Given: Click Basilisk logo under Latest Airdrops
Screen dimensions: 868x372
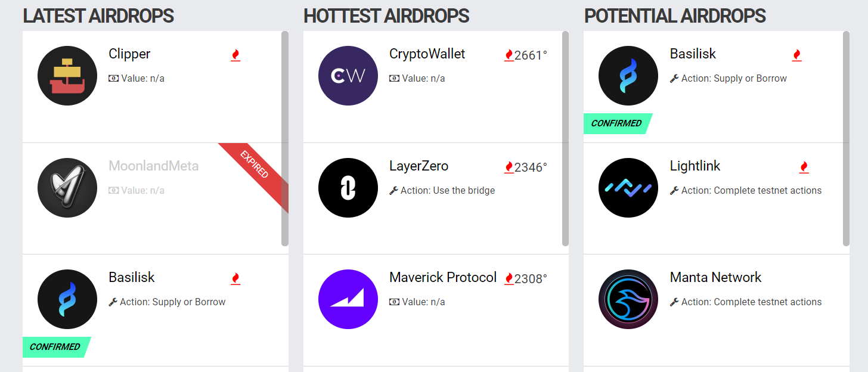Looking at the screenshot, I should point(67,299).
